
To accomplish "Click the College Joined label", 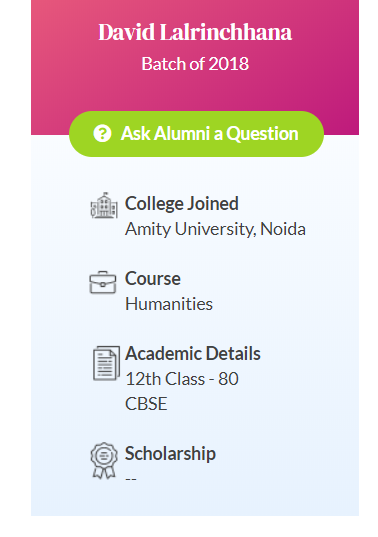I will (x=181, y=204).
